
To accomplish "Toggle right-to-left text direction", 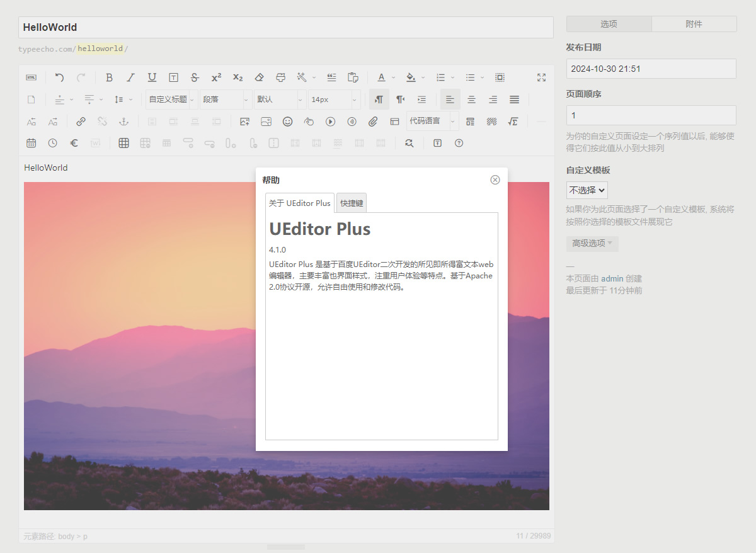I will pyautogui.click(x=400, y=100).
